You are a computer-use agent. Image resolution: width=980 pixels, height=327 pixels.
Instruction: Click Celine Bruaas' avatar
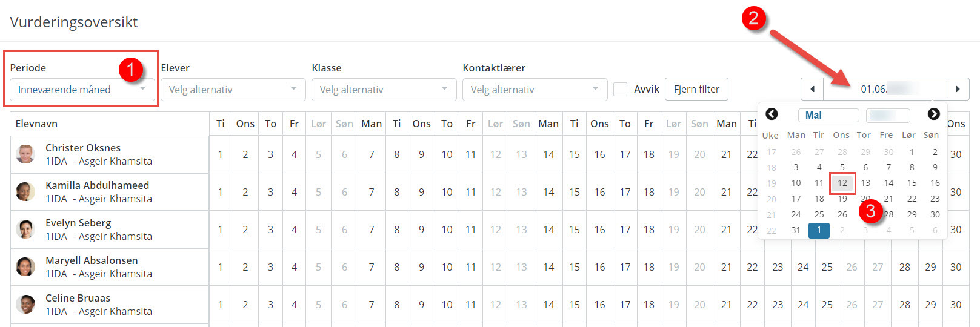(25, 305)
